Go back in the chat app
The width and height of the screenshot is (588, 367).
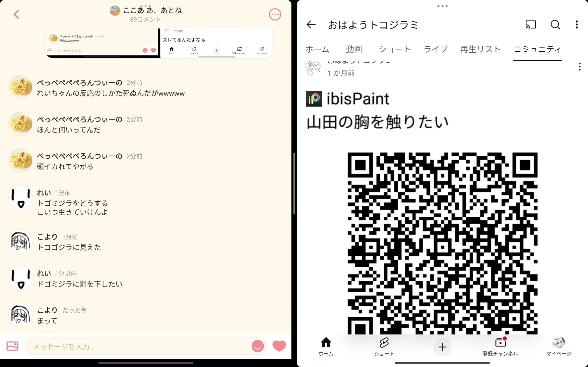coord(16,14)
